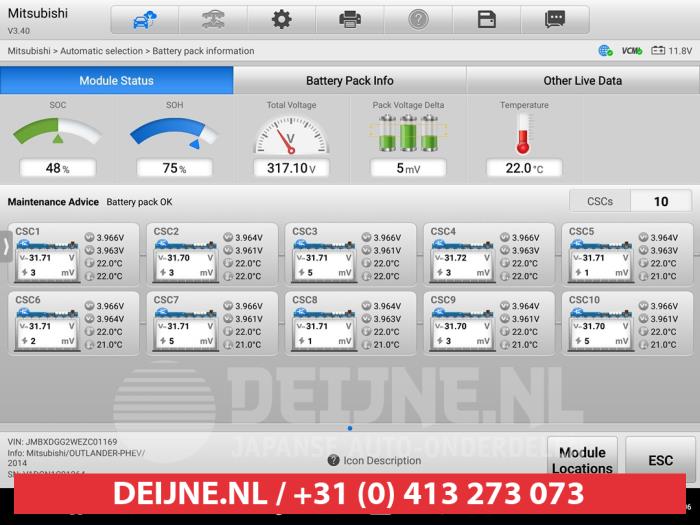
Task: Select the 5 mV delta in CSC7
Action: (171, 341)
